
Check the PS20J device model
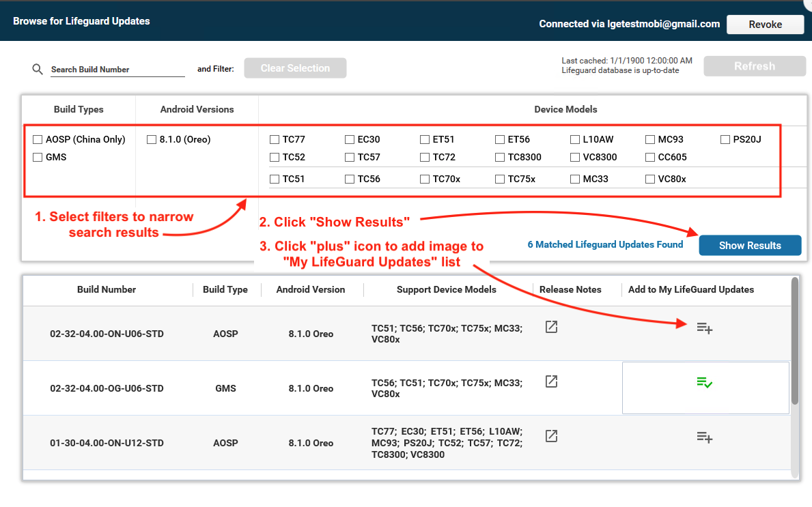[725, 140]
